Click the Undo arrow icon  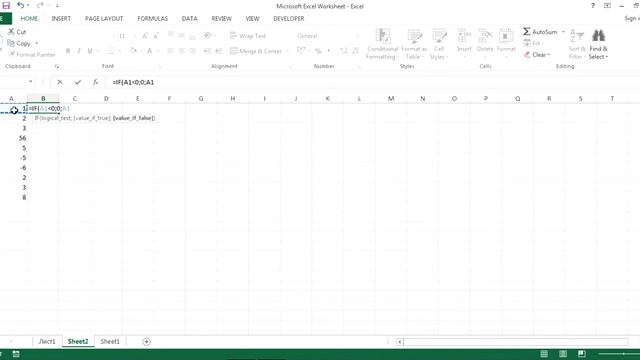(20, 6)
